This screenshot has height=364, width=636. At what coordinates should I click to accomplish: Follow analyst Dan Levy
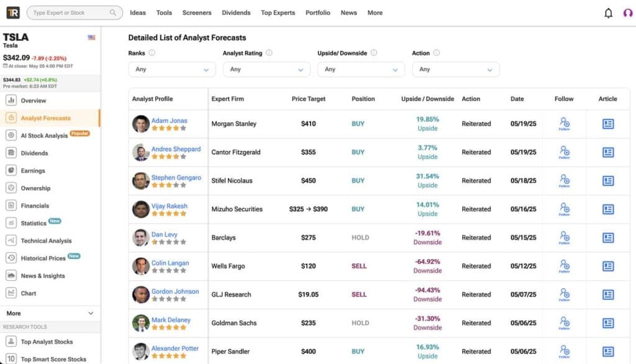coord(564,237)
